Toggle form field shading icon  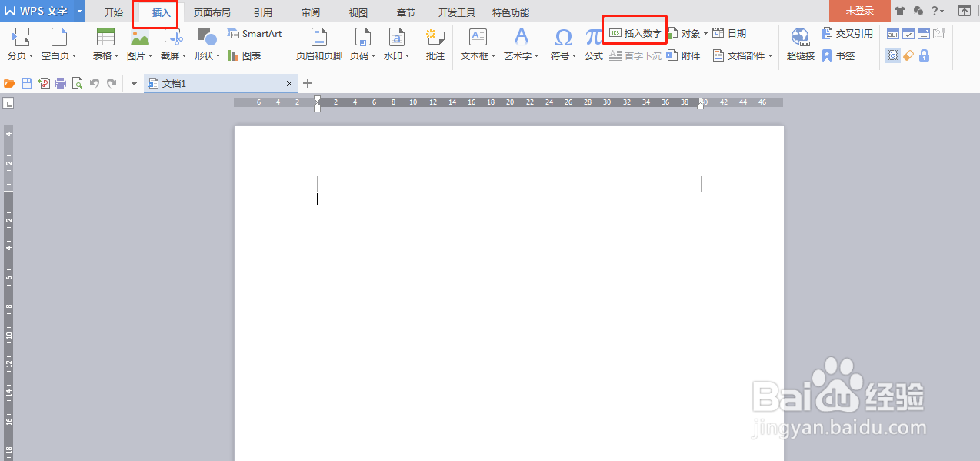(892, 55)
